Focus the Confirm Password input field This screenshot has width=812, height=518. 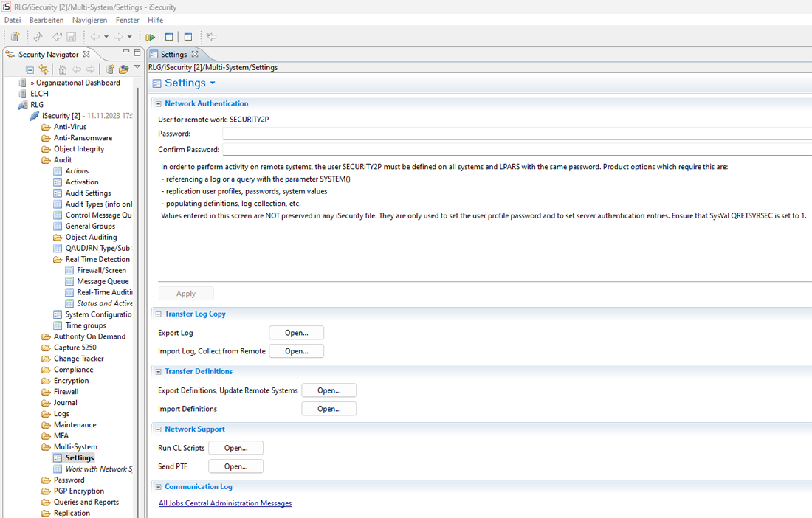point(517,150)
